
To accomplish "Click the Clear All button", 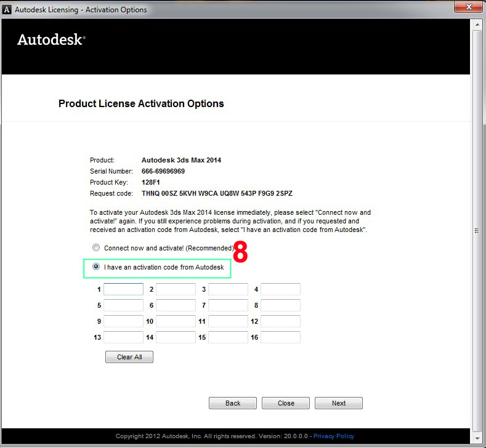I will tap(129, 357).
